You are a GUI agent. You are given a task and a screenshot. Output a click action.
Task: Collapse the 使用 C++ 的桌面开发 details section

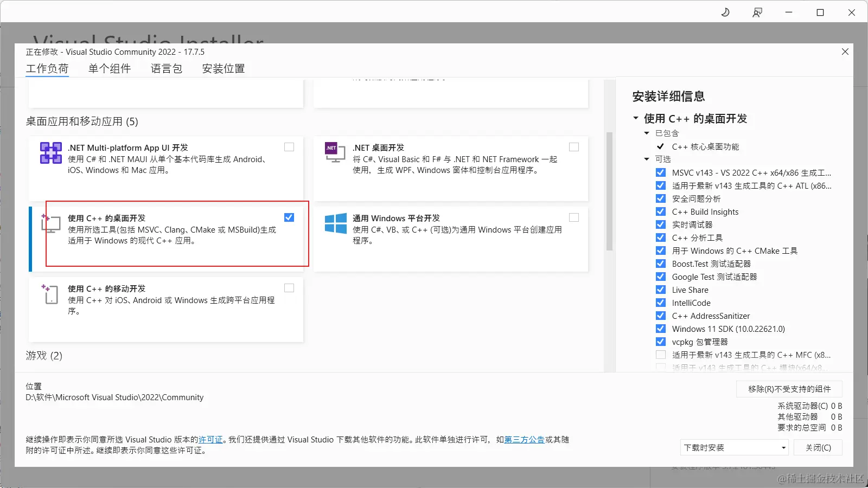pyautogui.click(x=636, y=118)
